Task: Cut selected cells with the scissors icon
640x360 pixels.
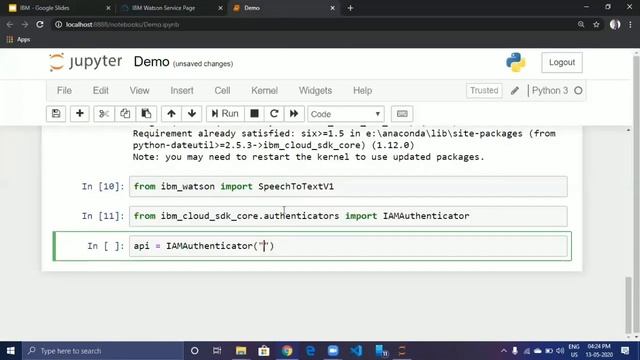Action: [104, 114]
